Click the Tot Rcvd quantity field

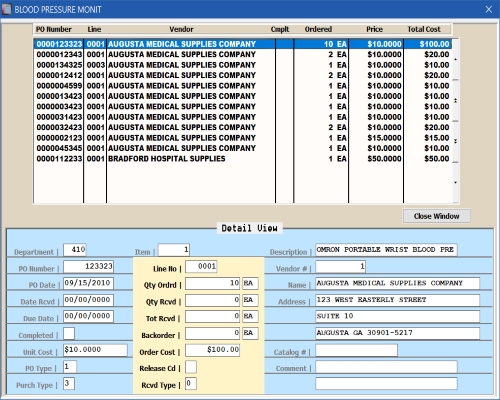(212, 316)
